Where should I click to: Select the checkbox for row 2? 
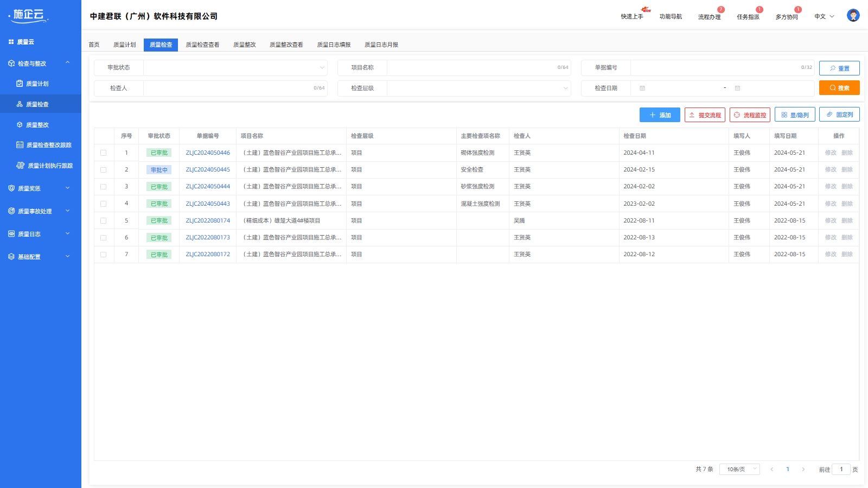point(103,170)
